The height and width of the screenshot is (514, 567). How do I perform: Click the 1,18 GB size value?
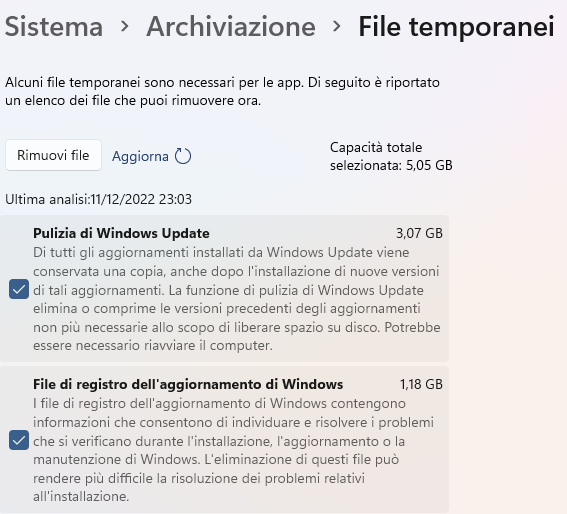[421, 384]
